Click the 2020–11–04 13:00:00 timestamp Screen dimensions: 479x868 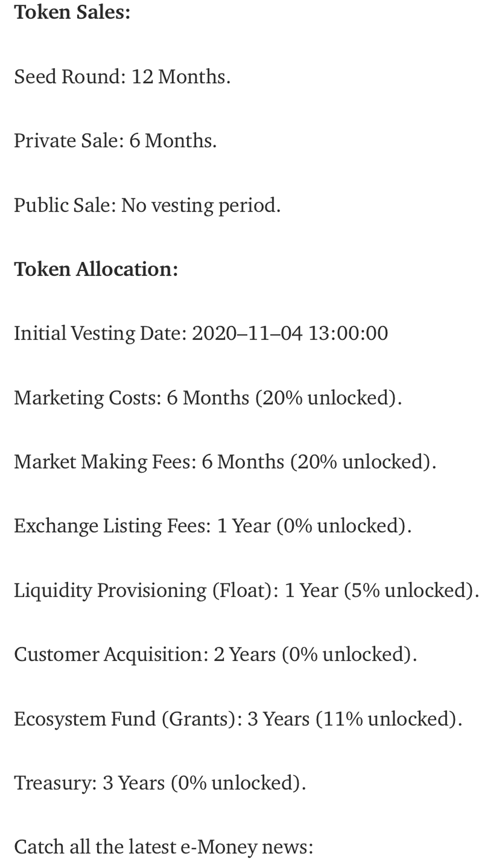click(290, 333)
